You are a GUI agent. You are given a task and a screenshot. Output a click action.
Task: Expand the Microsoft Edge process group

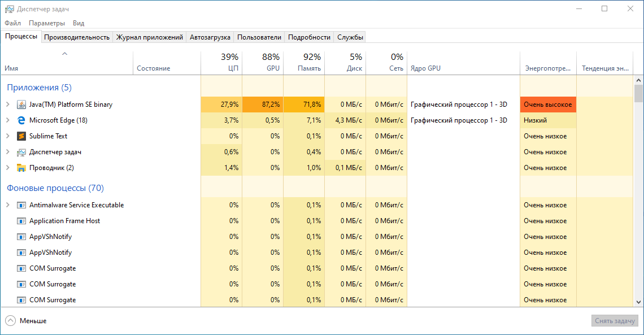[x=8, y=120]
